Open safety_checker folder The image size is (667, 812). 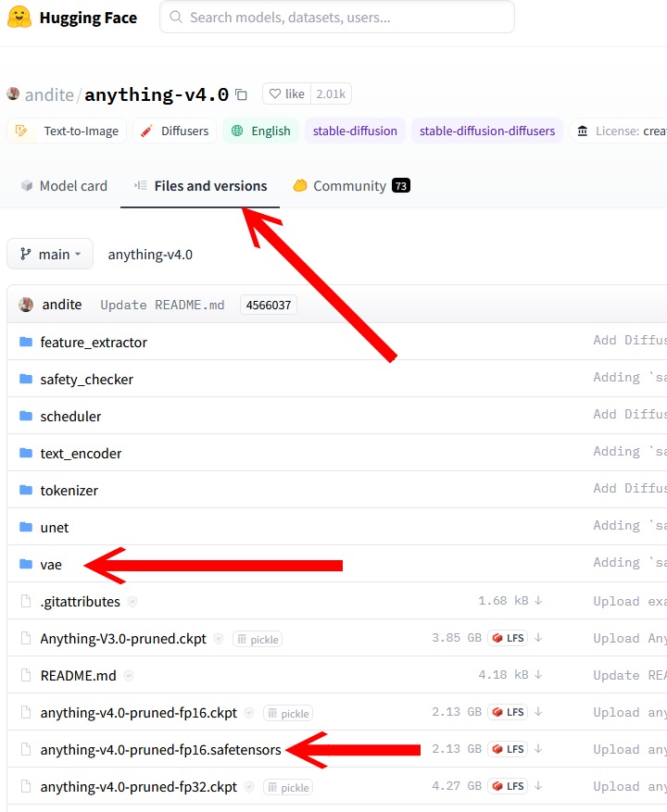(86, 380)
